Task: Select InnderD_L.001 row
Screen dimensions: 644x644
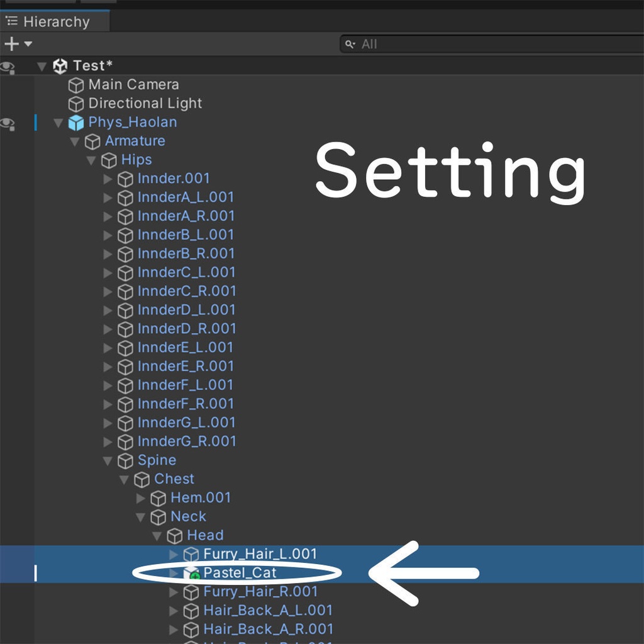Action: [x=186, y=310]
